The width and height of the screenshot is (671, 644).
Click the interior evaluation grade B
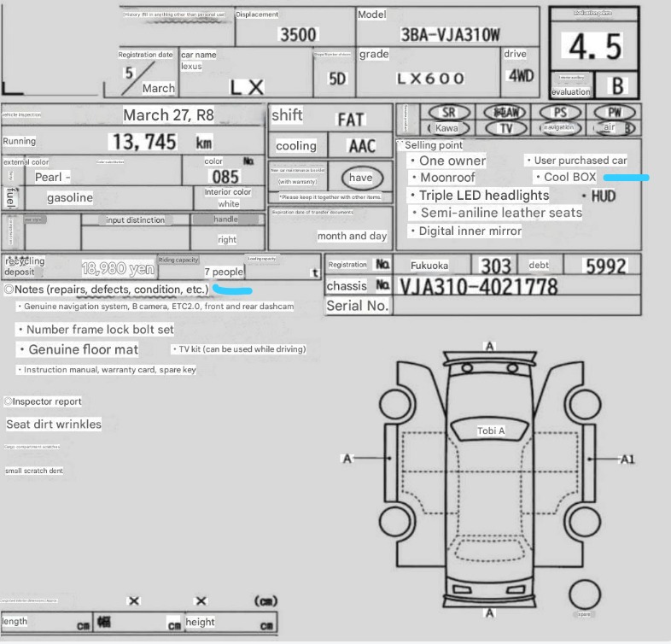point(618,85)
